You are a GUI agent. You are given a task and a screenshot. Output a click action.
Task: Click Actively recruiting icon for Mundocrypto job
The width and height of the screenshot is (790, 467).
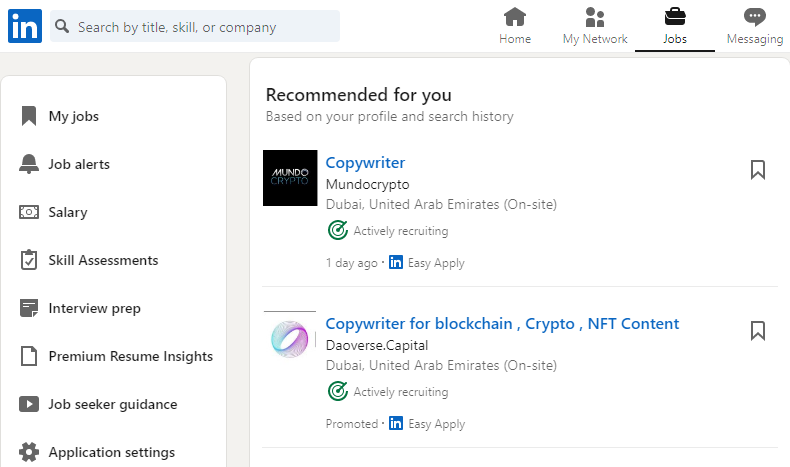[x=338, y=230]
